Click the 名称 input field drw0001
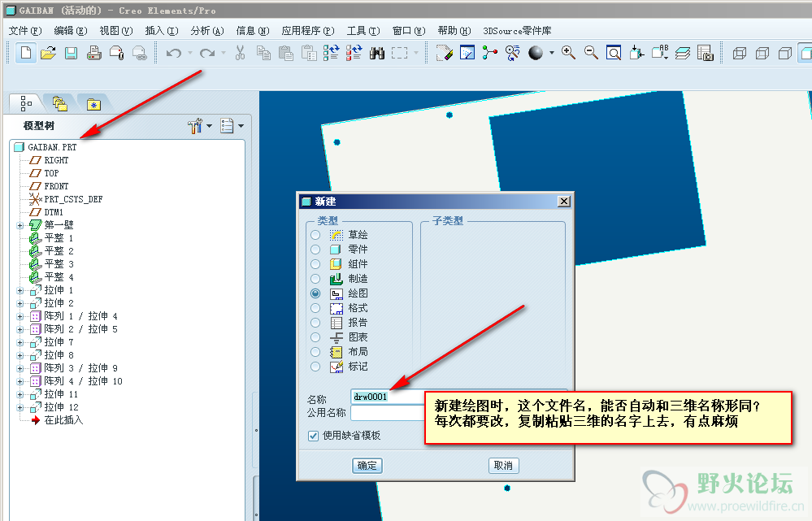 pos(389,397)
